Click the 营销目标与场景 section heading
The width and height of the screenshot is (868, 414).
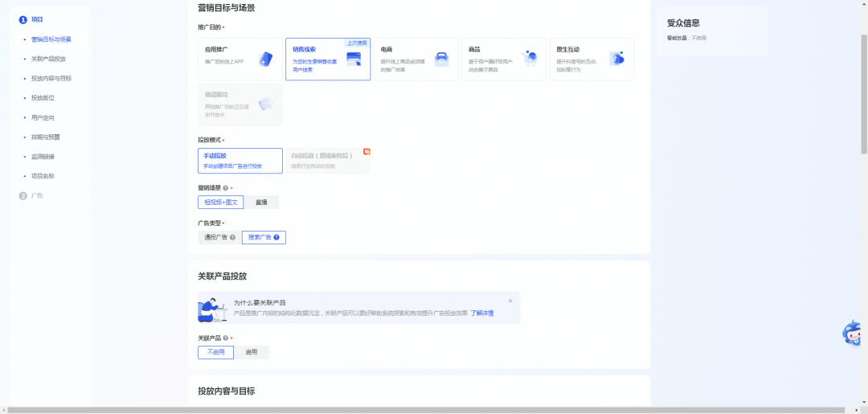(x=227, y=8)
